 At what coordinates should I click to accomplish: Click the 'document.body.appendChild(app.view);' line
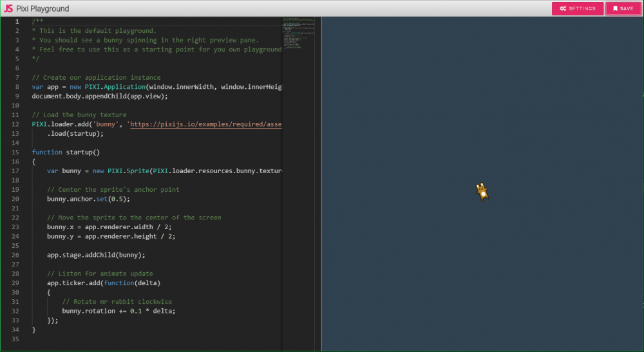pyautogui.click(x=100, y=96)
